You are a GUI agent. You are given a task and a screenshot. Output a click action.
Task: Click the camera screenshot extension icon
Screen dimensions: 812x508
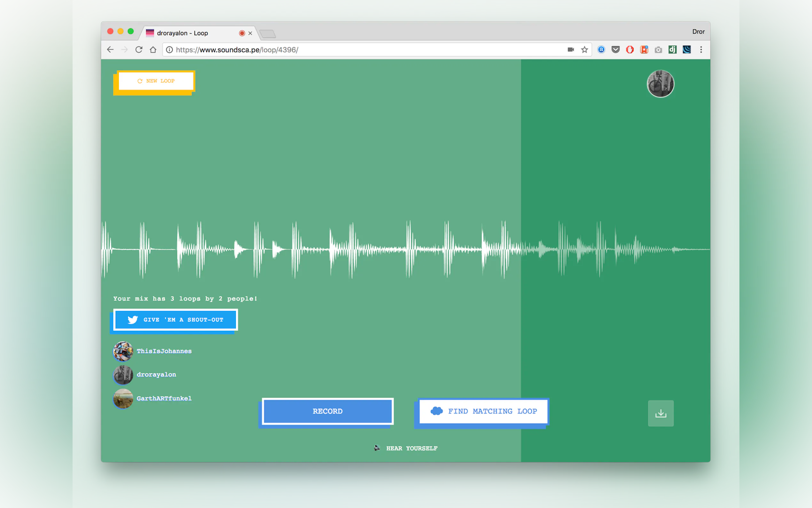point(658,50)
